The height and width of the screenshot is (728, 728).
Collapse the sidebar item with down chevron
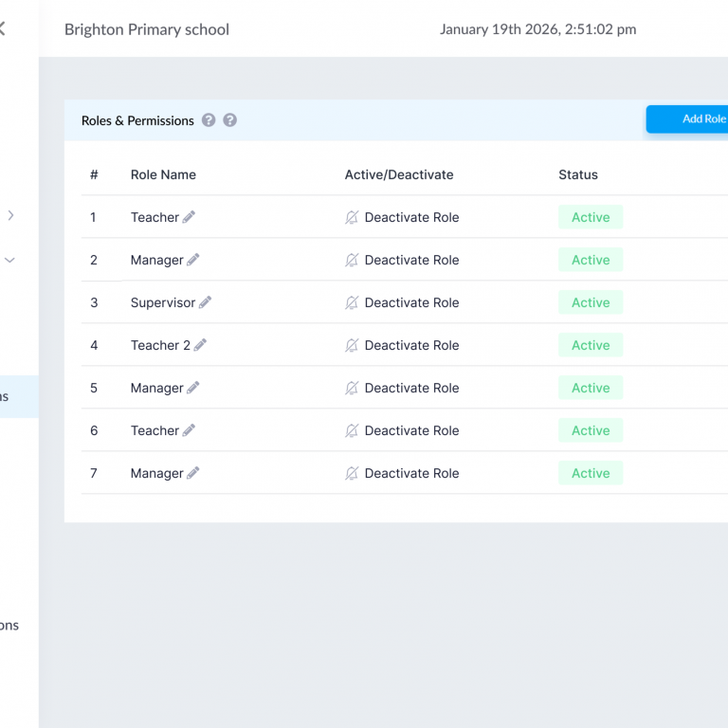coord(9,260)
